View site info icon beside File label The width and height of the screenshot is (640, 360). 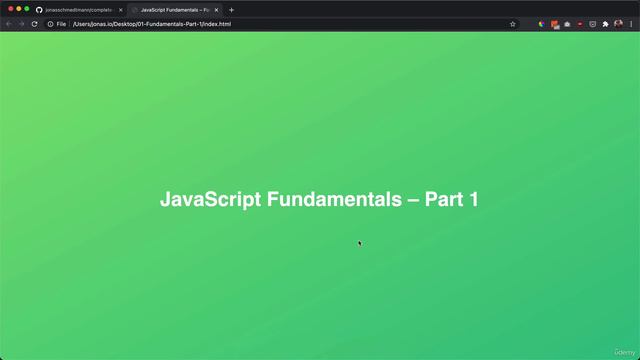point(50,24)
